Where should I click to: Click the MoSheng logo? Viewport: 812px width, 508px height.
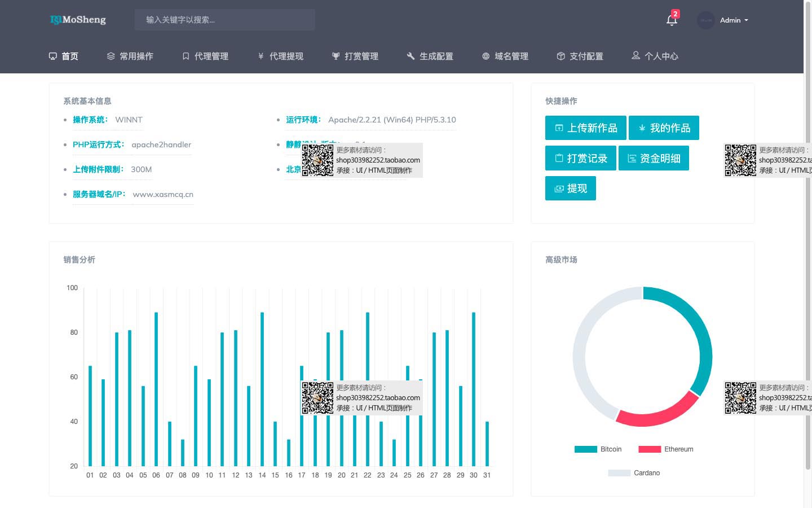point(78,20)
